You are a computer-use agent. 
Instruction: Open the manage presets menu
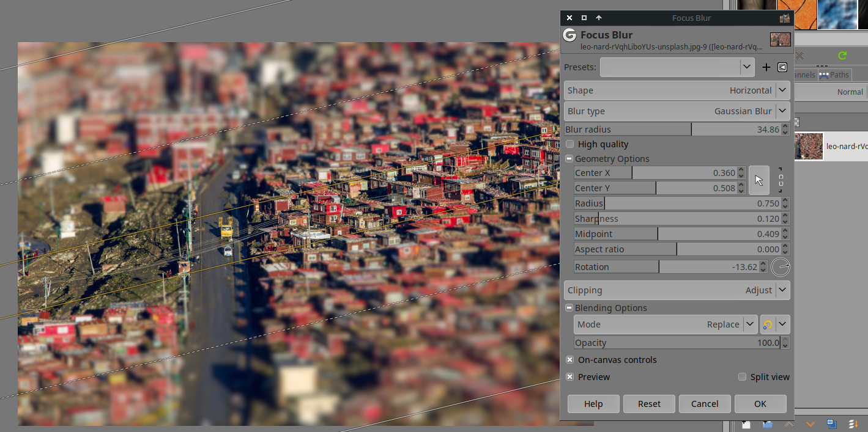tap(782, 67)
